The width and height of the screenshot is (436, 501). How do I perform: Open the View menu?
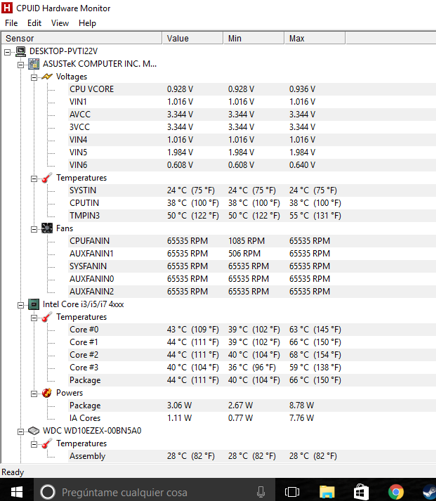point(60,23)
